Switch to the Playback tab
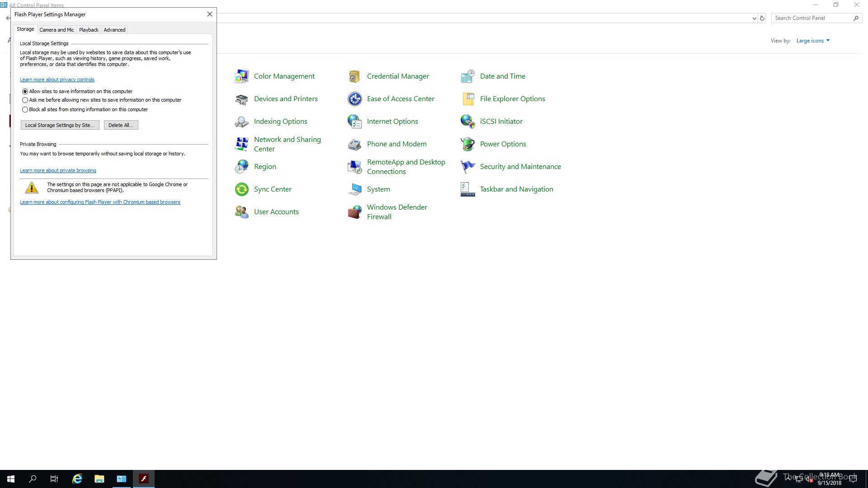This screenshot has height=488, width=868. pos(89,30)
